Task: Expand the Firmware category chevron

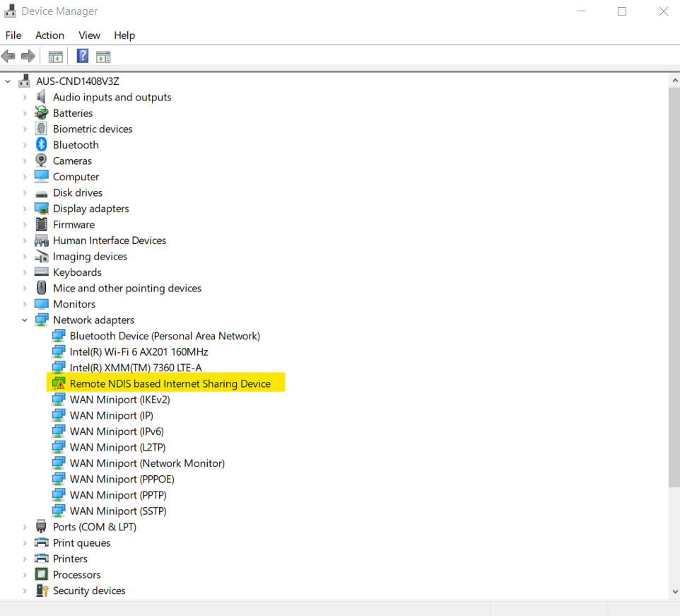Action: [x=25, y=224]
